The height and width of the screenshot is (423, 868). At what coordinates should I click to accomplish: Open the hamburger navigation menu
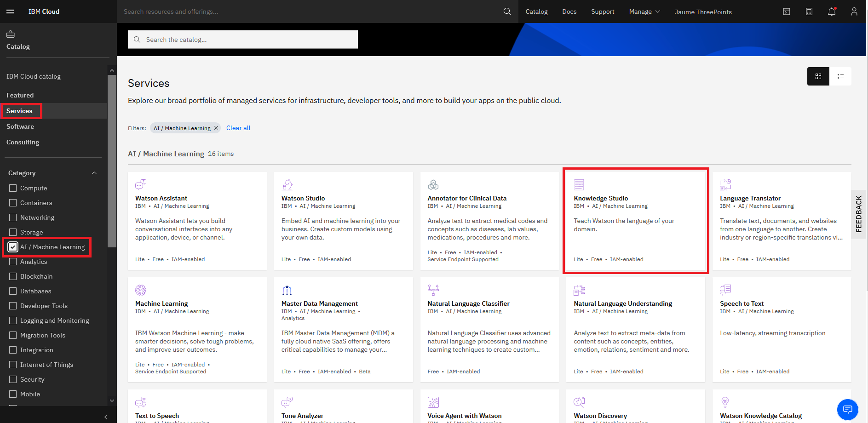pos(10,11)
